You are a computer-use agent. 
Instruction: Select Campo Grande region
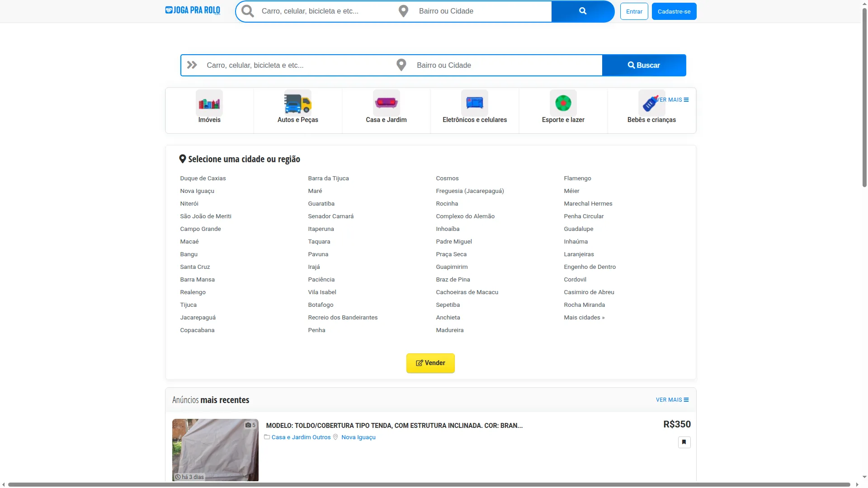200,229
